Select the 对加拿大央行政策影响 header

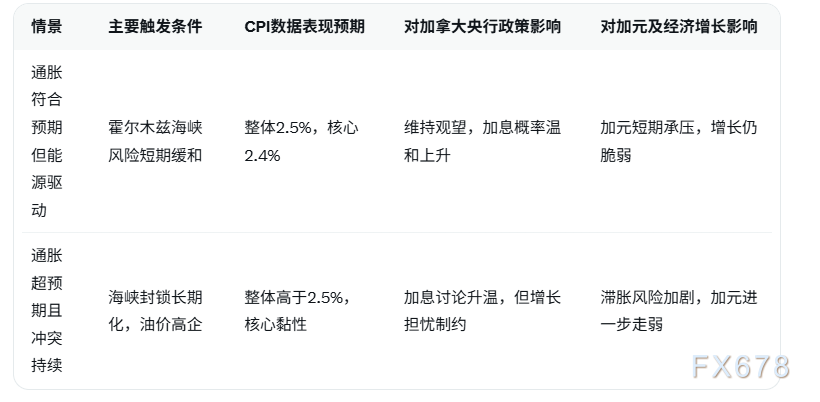[482, 27]
